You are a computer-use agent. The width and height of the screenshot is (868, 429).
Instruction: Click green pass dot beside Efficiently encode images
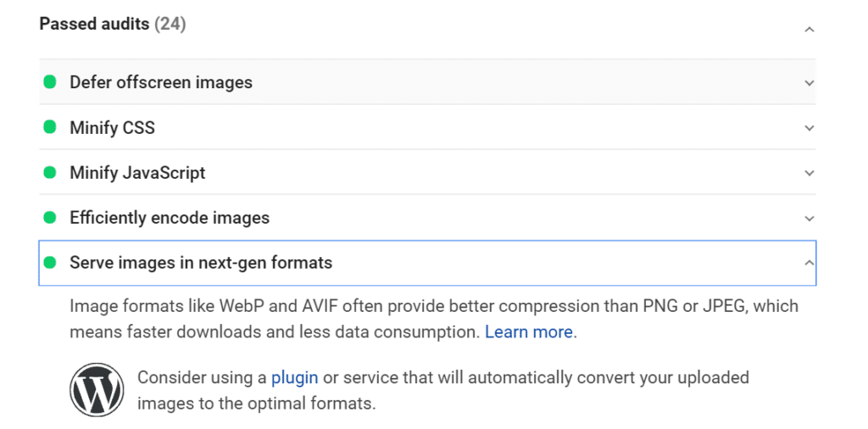coord(50,217)
